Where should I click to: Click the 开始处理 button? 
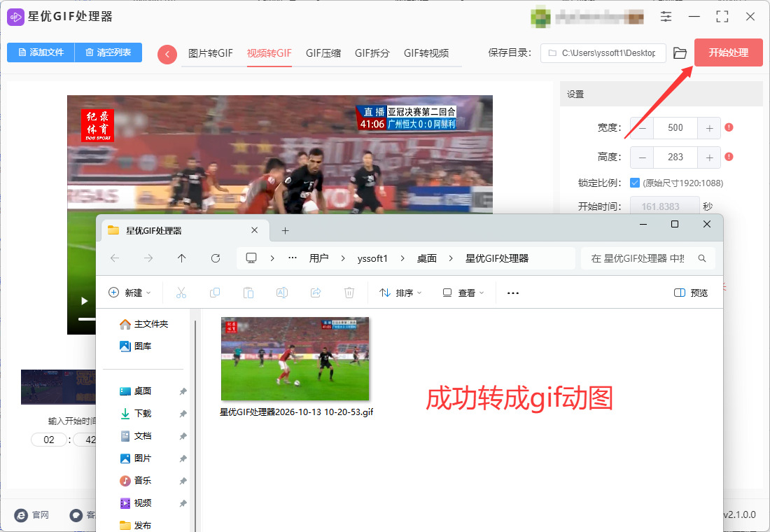coord(728,52)
